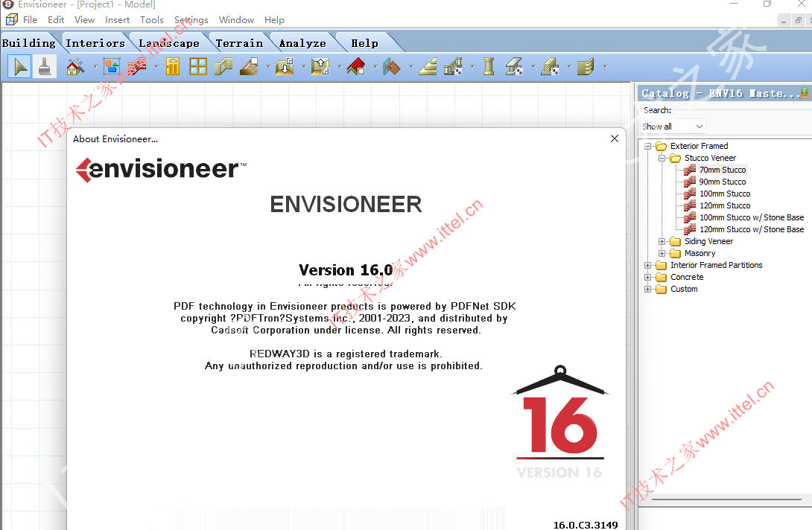This screenshot has height=530, width=812.
Task: Activate the paintbrush tool
Action: 45,67
